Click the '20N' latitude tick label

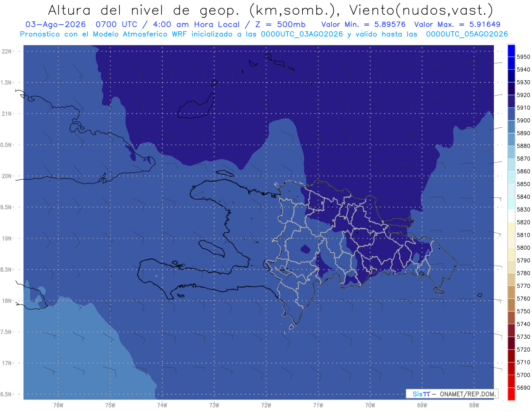tap(7, 176)
